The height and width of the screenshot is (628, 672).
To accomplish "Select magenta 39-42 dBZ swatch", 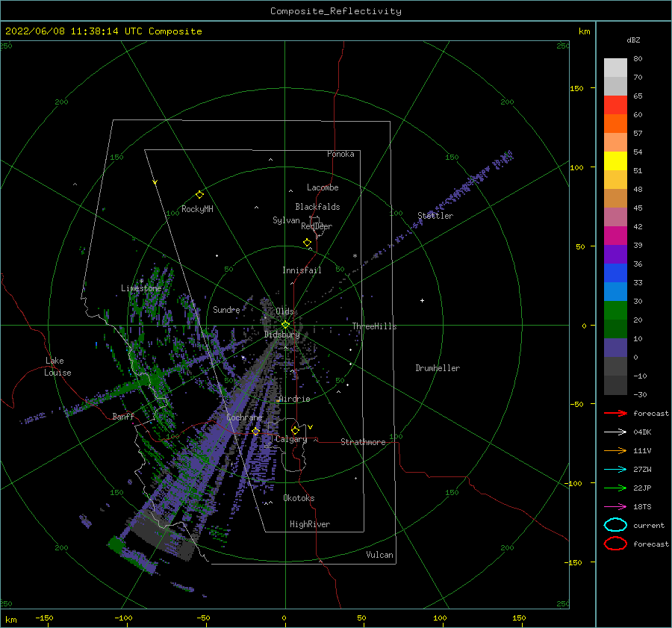I will [615, 236].
